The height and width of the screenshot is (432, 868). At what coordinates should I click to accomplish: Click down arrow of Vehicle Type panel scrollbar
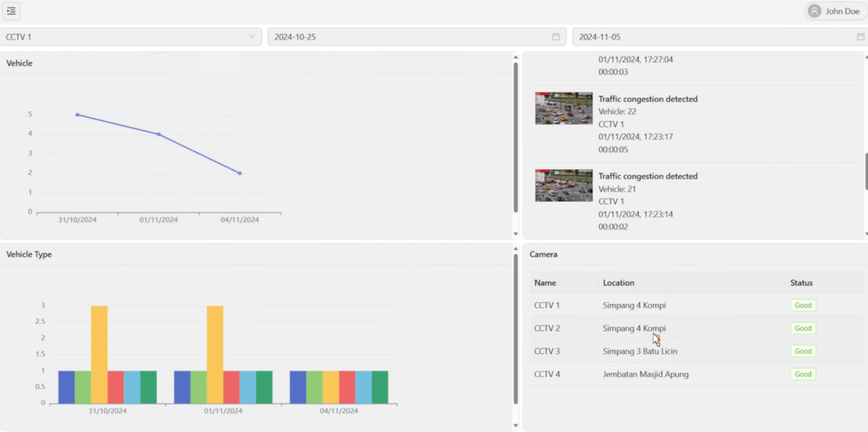click(515, 425)
